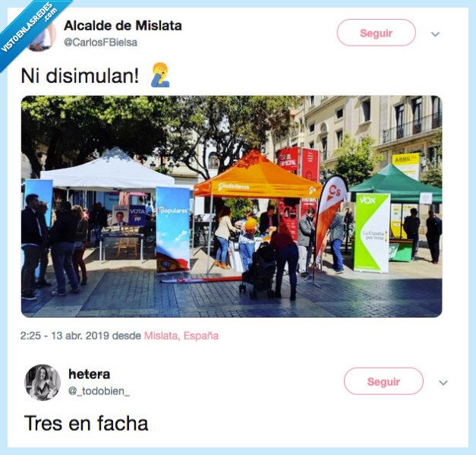476x455 pixels.
Task: Open the @_todobien_ handle
Action: 99,391
